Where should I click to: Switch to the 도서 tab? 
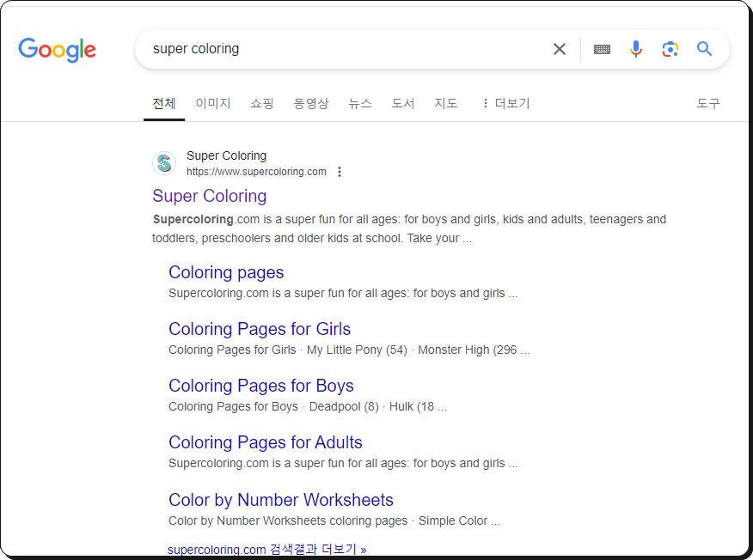(403, 103)
